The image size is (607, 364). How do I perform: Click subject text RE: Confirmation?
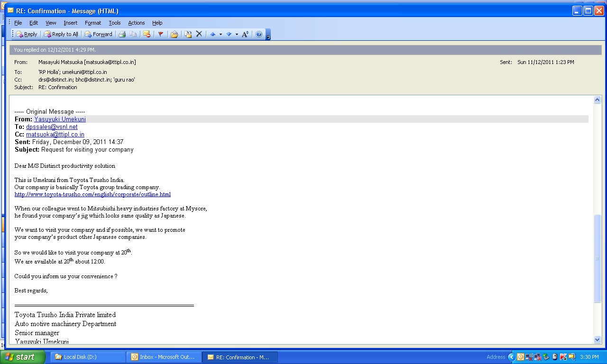(x=58, y=87)
